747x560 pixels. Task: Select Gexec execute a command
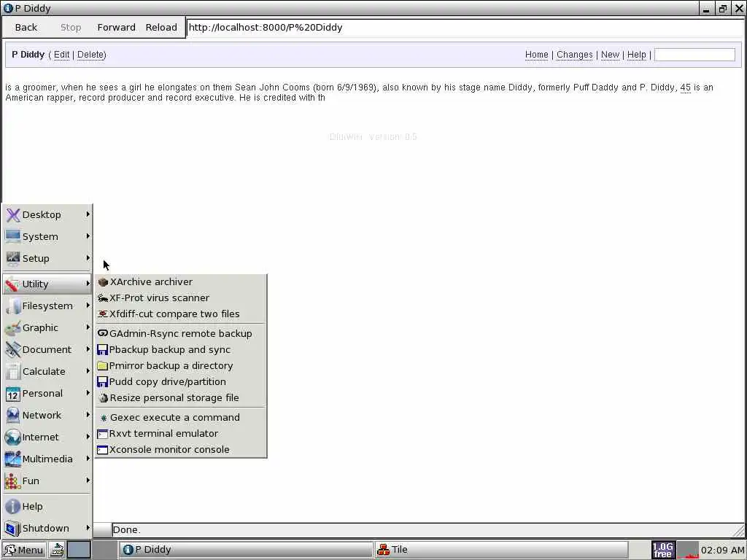(x=181, y=418)
